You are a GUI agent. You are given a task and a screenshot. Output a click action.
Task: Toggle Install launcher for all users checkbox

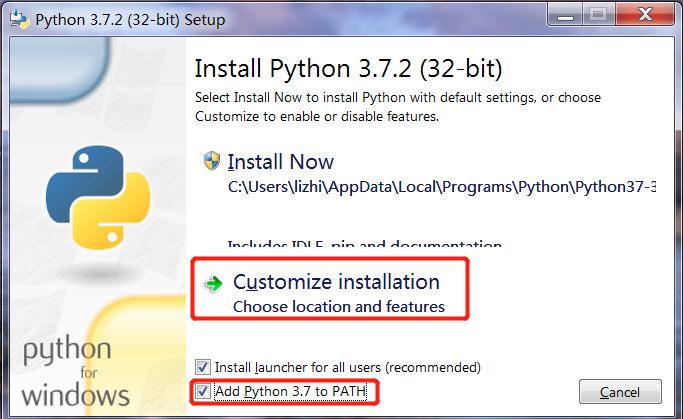pos(203,367)
